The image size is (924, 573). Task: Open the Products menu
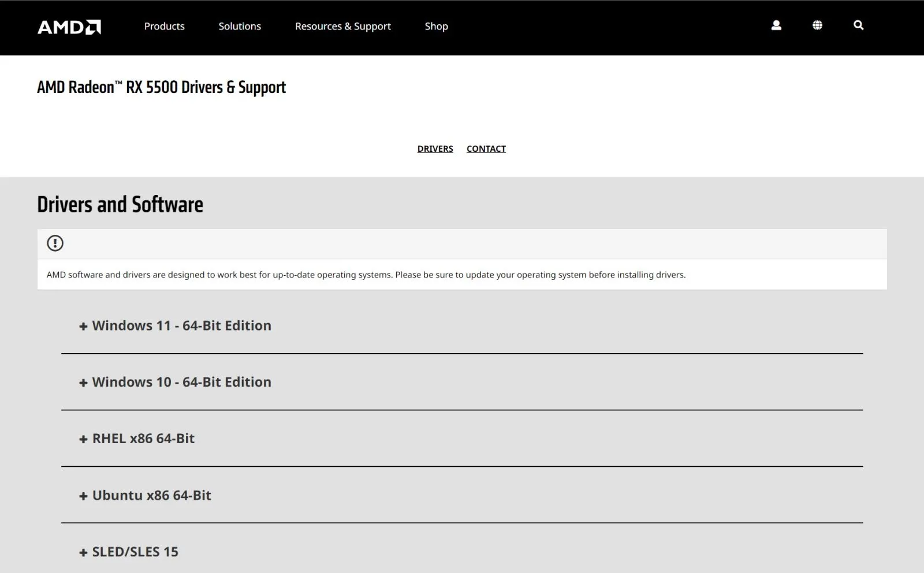coord(164,27)
